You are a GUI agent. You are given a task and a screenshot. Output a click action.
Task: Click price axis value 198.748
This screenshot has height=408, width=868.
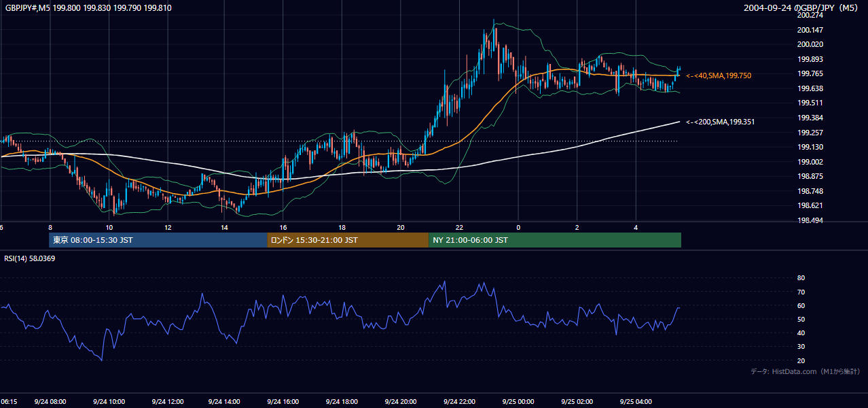(x=810, y=191)
